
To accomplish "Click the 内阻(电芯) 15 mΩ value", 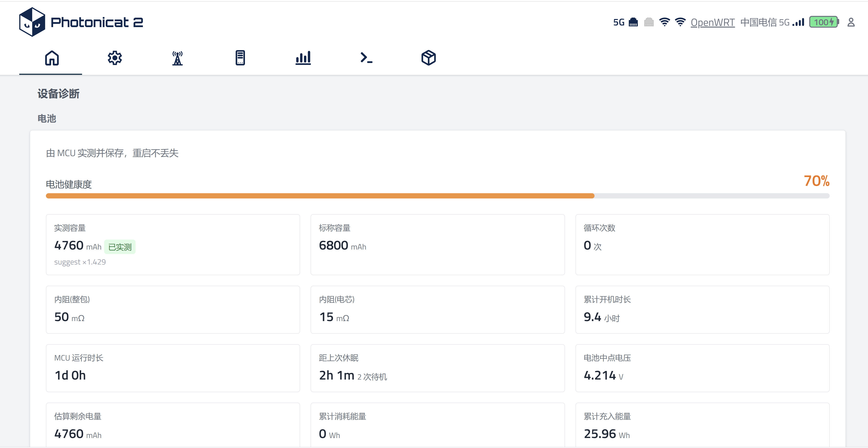I will (x=334, y=317).
